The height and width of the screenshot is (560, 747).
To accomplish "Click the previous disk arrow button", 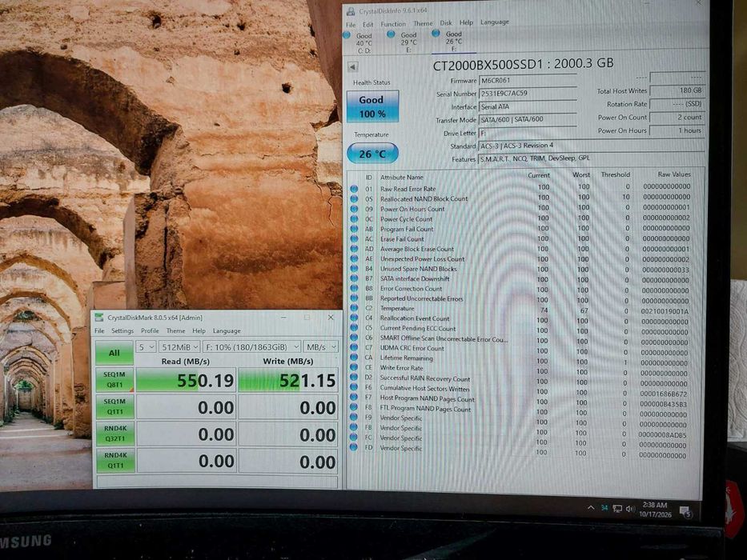I will pos(353,67).
